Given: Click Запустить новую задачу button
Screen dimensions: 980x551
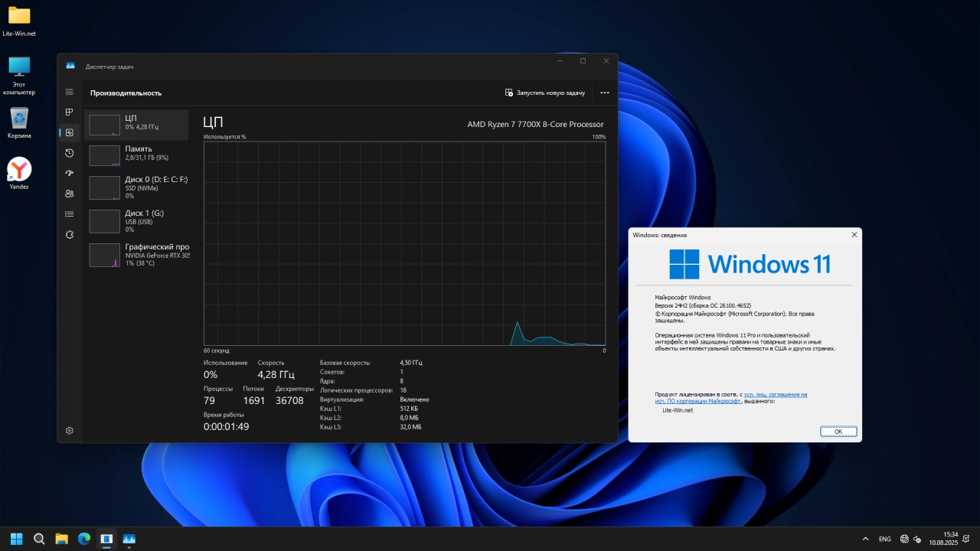Looking at the screenshot, I should (x=545, y=93).
